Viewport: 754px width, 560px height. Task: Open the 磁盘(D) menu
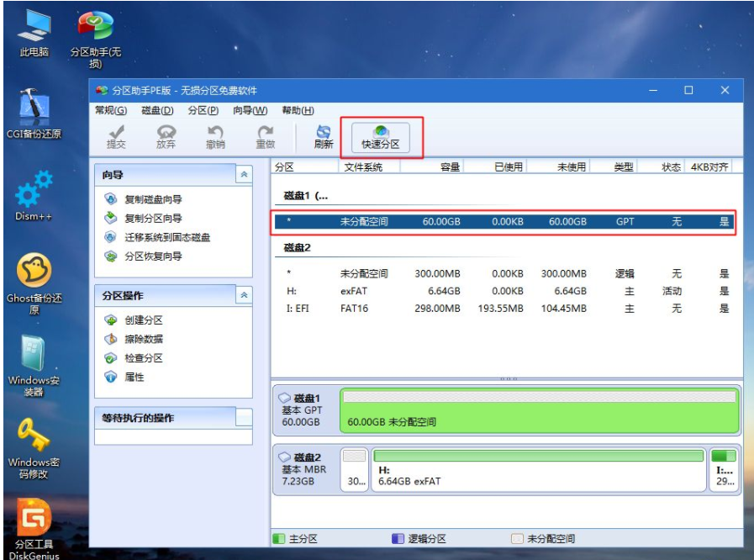[157, 110]
